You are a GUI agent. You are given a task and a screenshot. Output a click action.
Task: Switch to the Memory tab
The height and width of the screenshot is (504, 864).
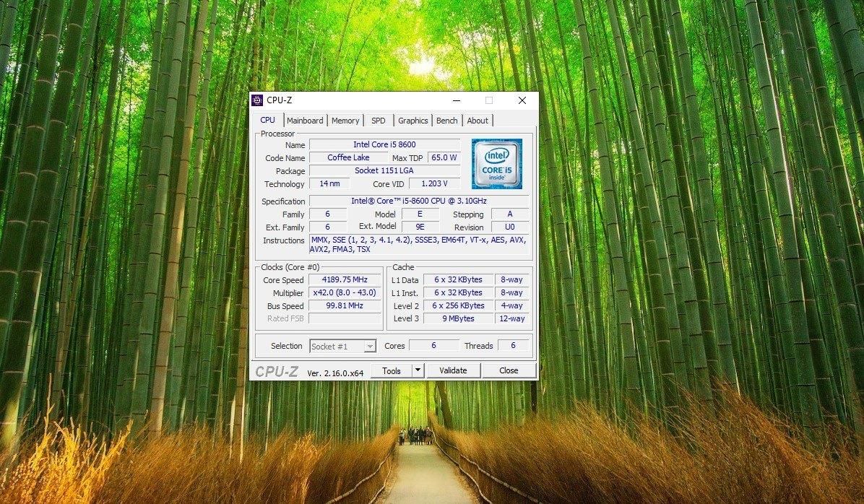point(345,121)
